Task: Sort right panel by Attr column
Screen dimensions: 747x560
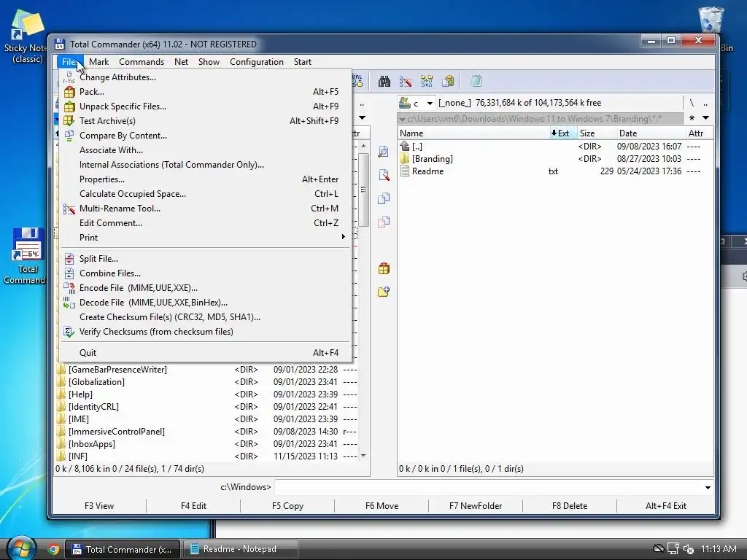Action: [x=700, y=133]
